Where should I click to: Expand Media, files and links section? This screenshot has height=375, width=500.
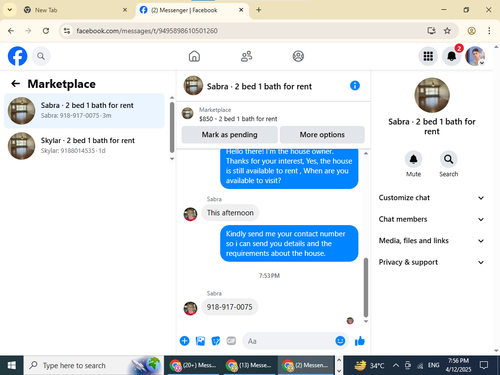click(432, 241)
